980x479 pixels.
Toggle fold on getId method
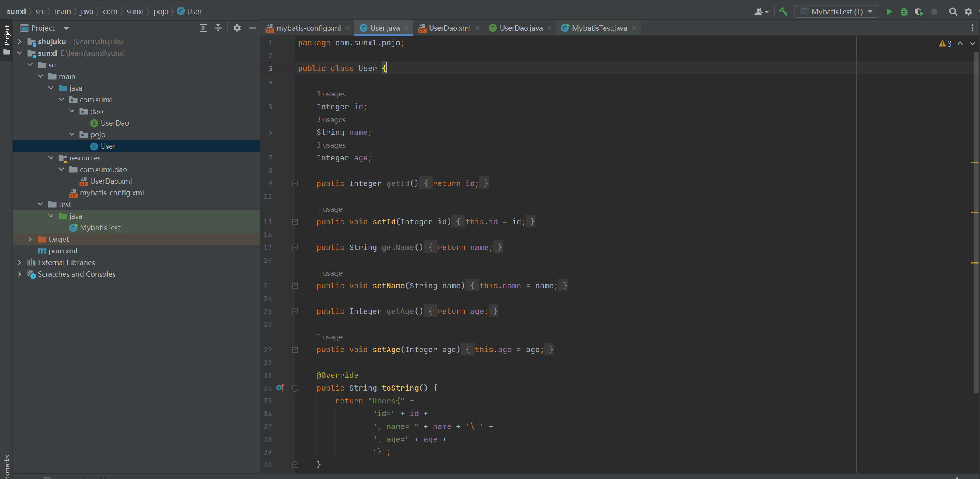pyautogui.click(x=295, y=183)
